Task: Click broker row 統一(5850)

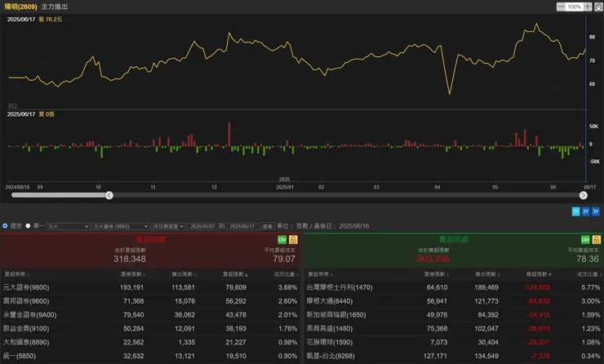Action: pos(150,356)
